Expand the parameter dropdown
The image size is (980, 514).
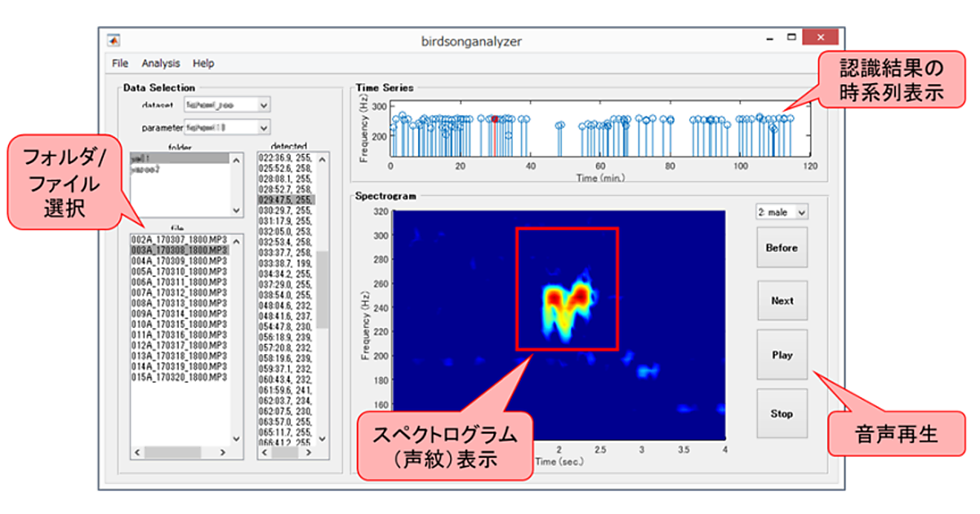pyautogui.click(x=263, y=127)
